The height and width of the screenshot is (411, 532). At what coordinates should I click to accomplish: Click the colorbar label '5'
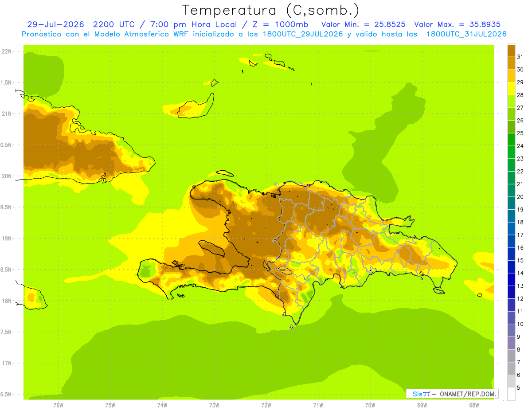(519, 388)
